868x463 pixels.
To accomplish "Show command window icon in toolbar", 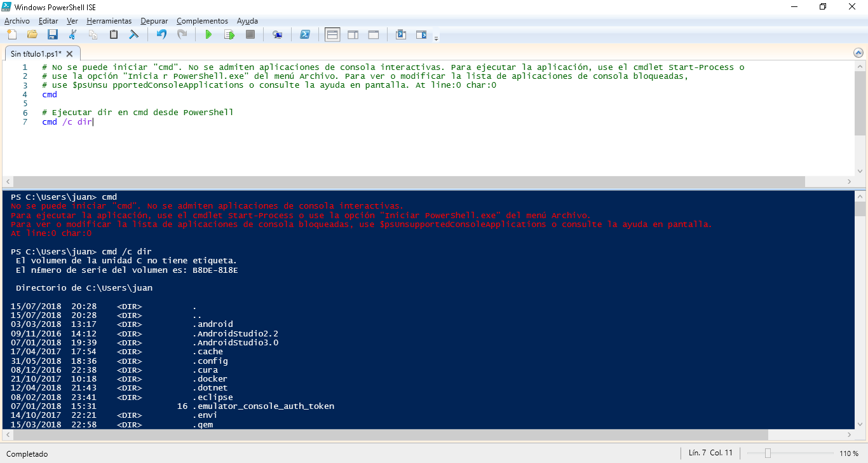I will (x=400, y=34).
